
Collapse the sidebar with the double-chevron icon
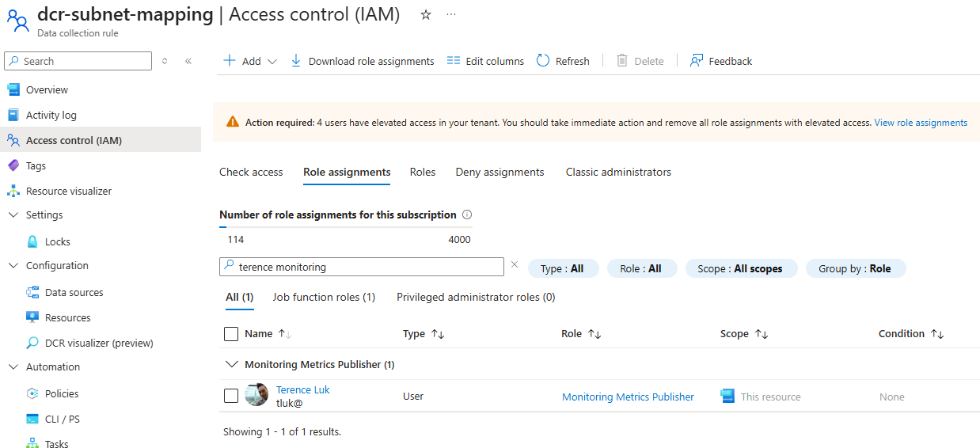(188, 61)
